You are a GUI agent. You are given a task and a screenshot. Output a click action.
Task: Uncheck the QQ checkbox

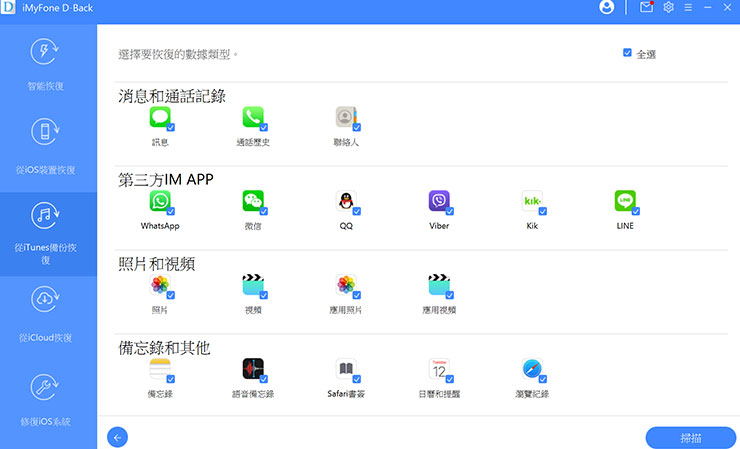[x=357, y=211]
